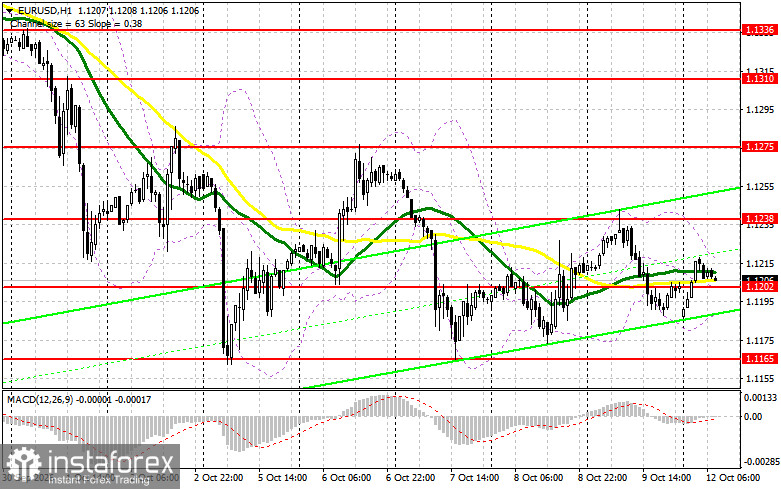Click the current price 1.1206 marker on axis

click(x=760, y=279)
